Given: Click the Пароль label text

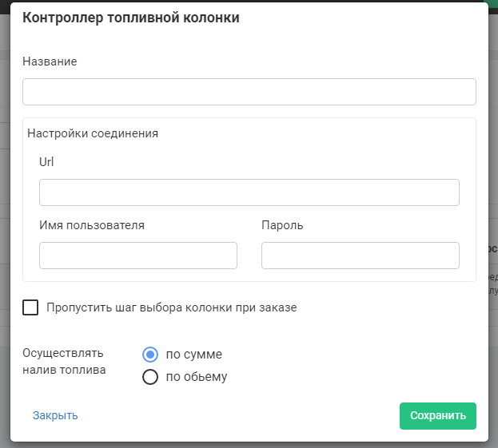Looking at the screenshot, I should coord(282,225).
